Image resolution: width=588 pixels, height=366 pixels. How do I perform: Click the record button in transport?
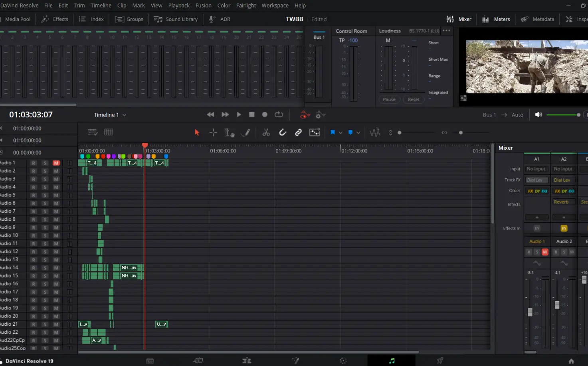point(265,115)
